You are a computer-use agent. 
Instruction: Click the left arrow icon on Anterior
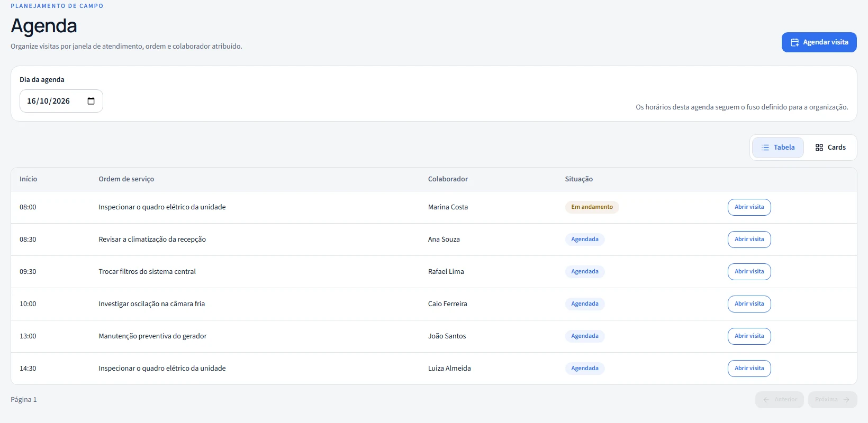tap(766, 400)
